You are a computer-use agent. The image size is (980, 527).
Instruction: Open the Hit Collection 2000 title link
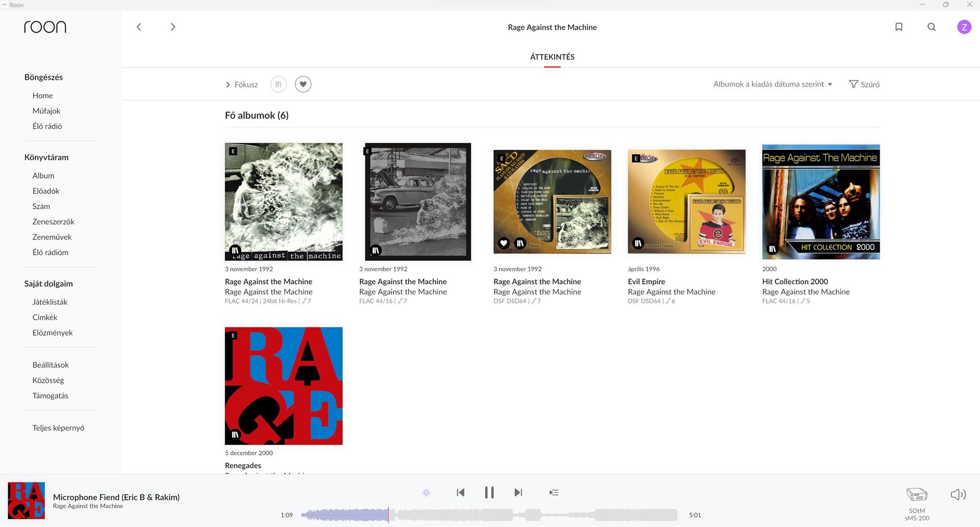(795, 281)
